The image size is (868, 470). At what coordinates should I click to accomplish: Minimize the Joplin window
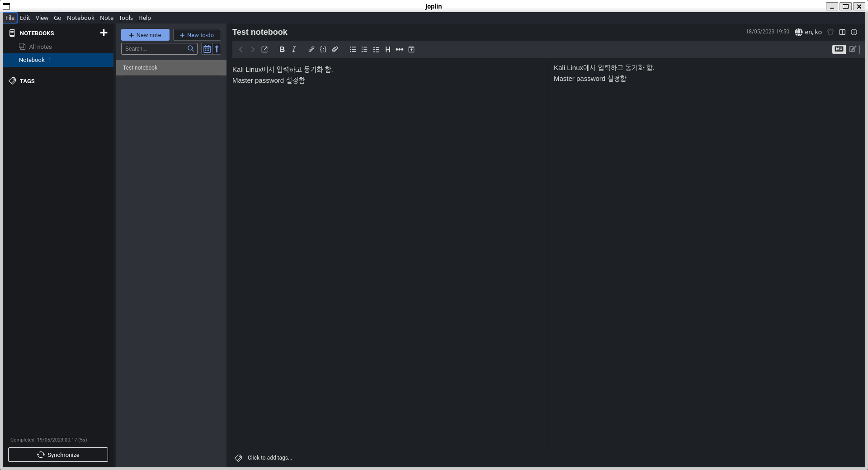[x=832, y=6]
